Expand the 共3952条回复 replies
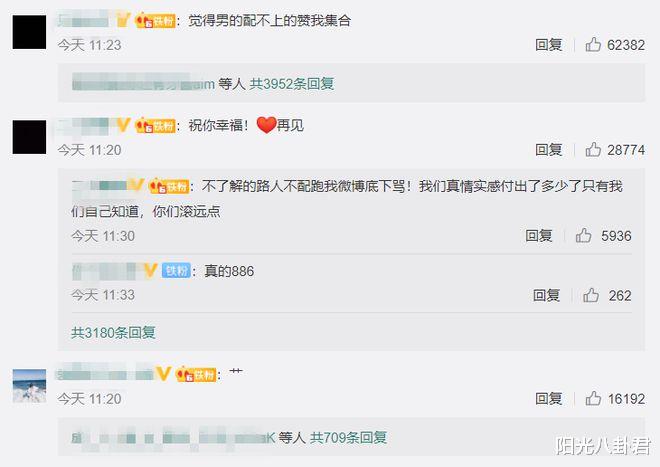 pos(292,84)
